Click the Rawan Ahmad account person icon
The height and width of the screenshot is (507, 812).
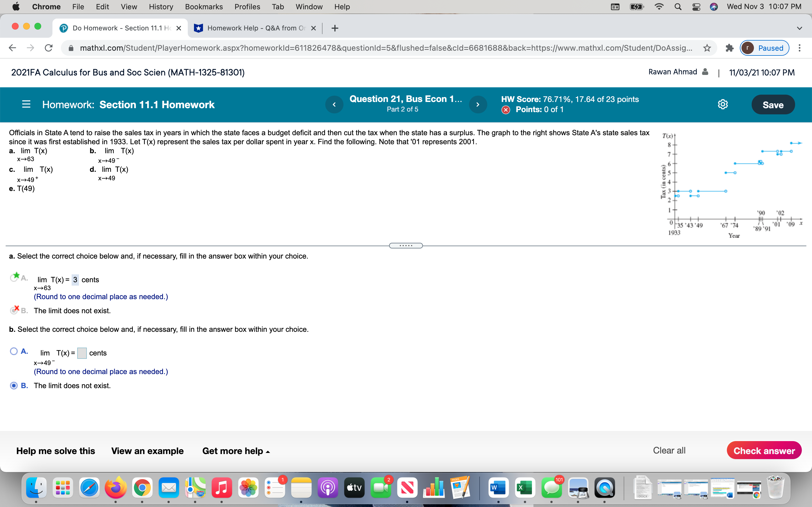click(705, 72)
